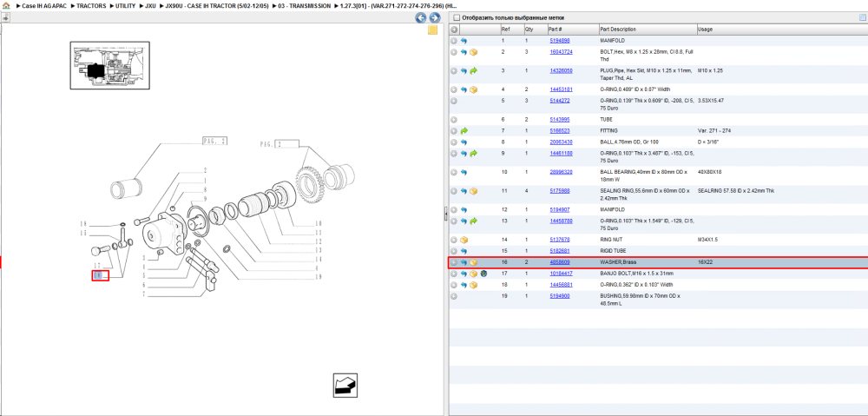
Task: Open part number 5143995 link
Action: [559, 119]
